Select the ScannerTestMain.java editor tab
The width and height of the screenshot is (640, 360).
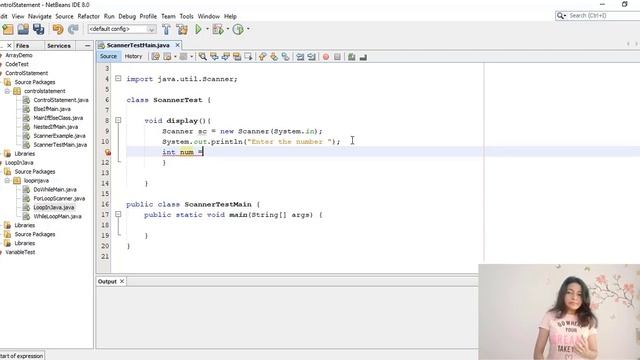pyautogui.click(x=138, y=45)
